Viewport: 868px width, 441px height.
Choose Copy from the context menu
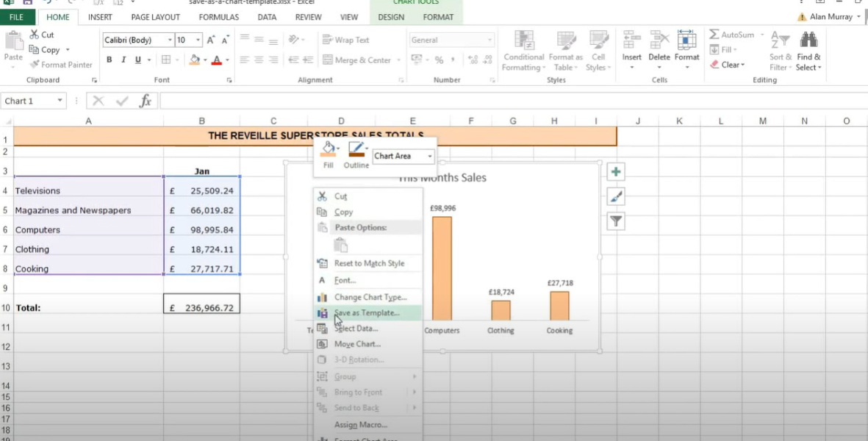pyautogui.click(x=367, y=212)
